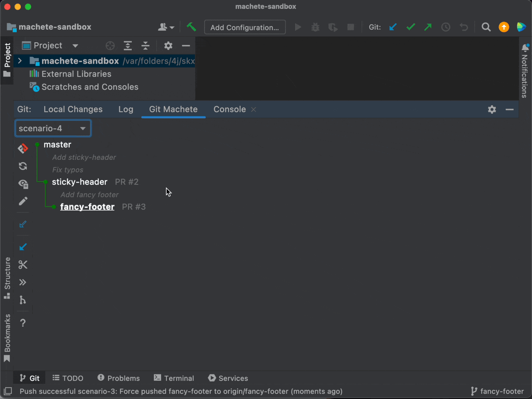Toggle the Structure sidebar tab
The width and height of the screenshot is (532, 399).
(7, 278)
